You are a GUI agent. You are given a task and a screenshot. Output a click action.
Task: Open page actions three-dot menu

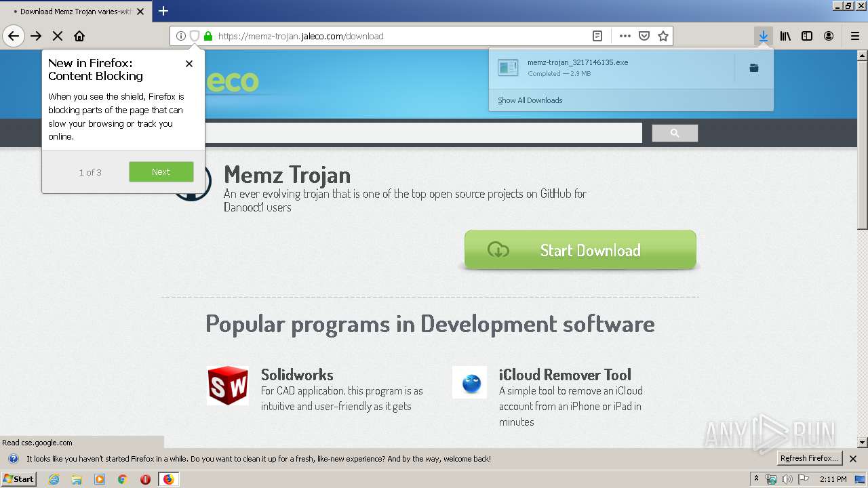tap(625, 36)
